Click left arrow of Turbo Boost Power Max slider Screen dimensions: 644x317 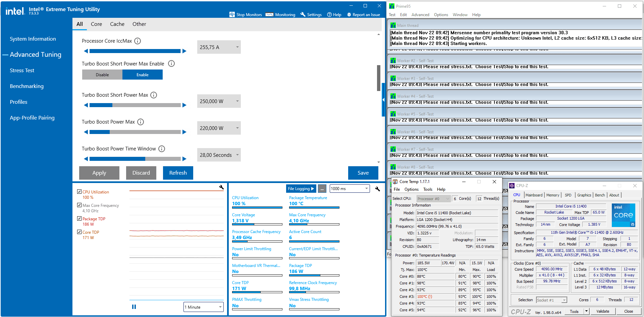click(x=86, y=132)
